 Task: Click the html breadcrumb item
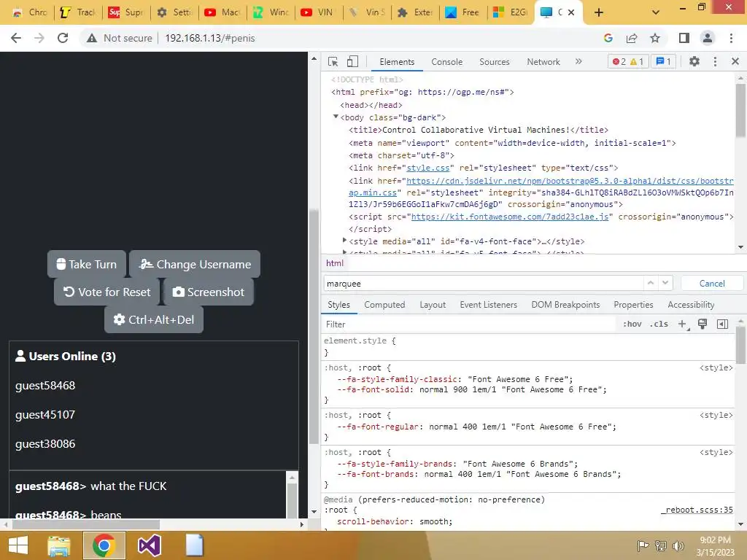point(334,263)
